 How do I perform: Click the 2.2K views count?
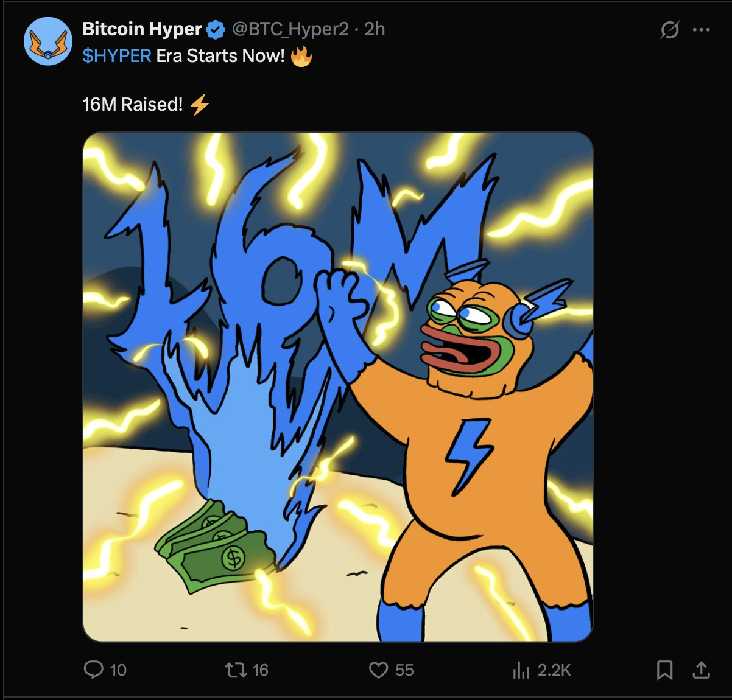(x=554, y=670)
